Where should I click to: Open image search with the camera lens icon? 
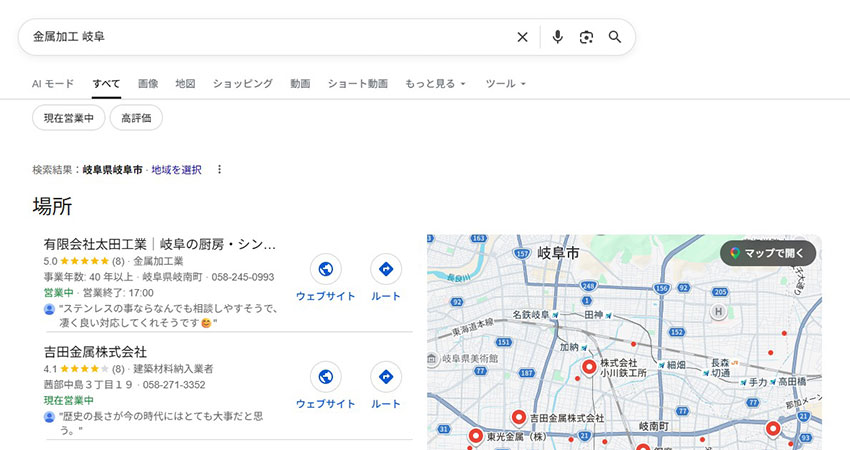click(x=586, y=37)
